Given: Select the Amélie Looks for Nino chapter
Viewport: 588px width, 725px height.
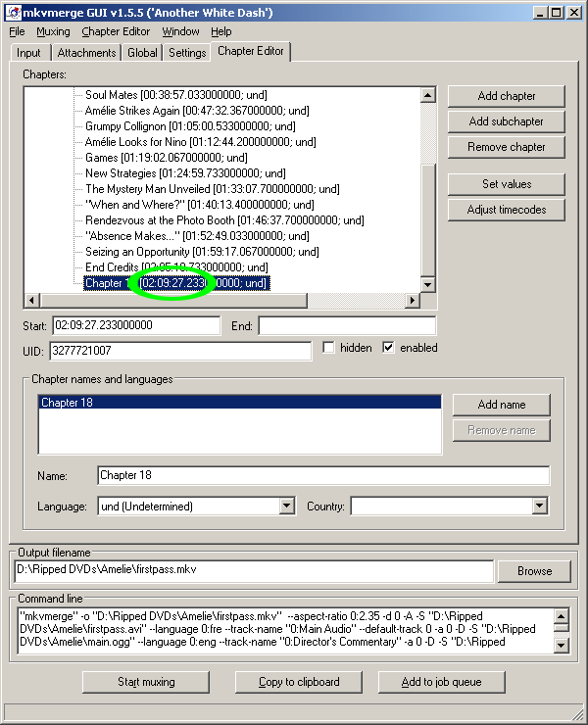Looking at the screenshot, I should [x=200, y=142].
